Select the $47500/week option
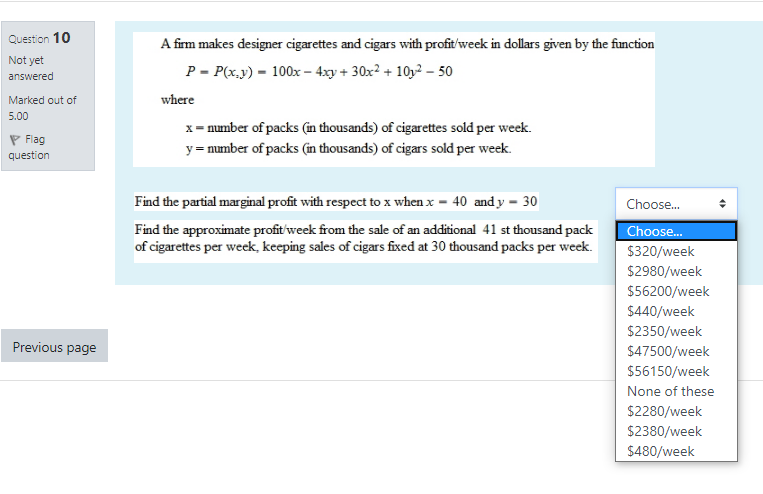 click(676, 351)
